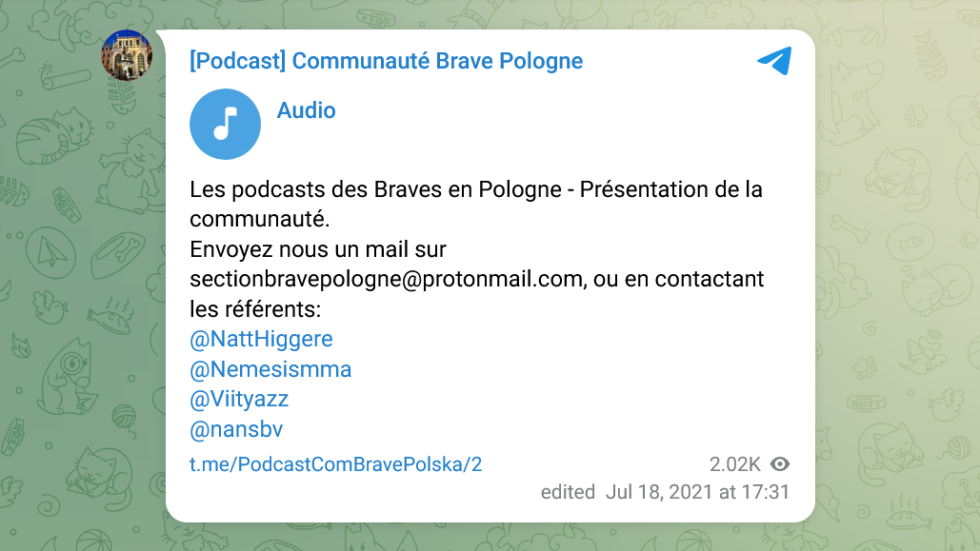The width and height of the screenshot is (980, 551).
Task: Click the "Les podcasts des Braves en Pologne" line
Action: 375,189
